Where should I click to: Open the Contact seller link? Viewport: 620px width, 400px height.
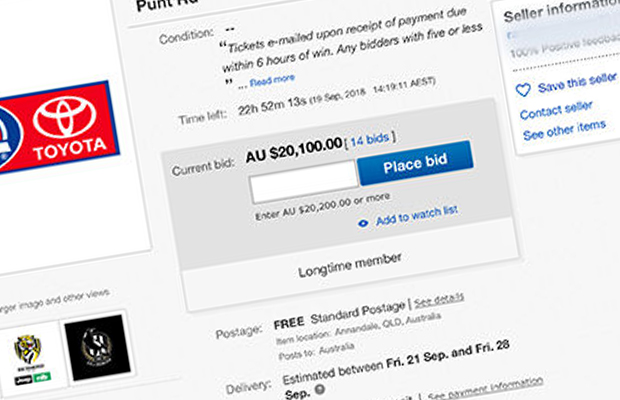556,110
